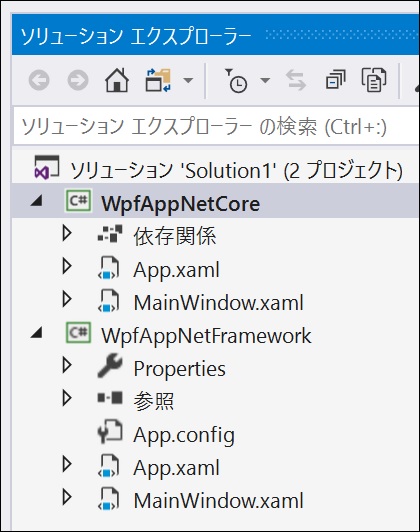The width and height of the screenshot is (420, 532).
Task: Select the App.config file
Action: click(184, 435)
